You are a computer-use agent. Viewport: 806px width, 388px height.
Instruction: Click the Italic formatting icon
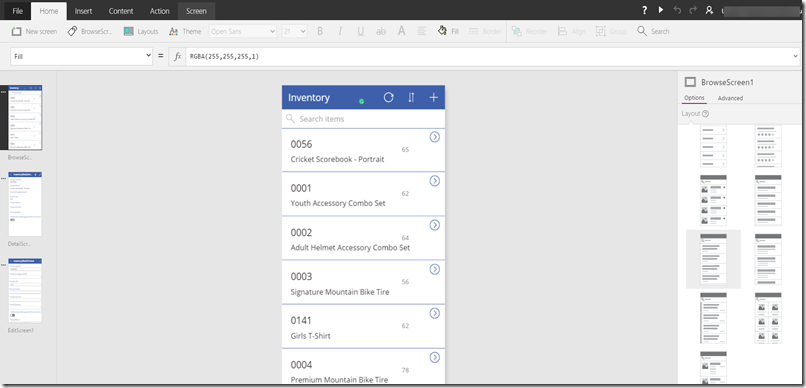pyautogui.click(x=340, y=31)
